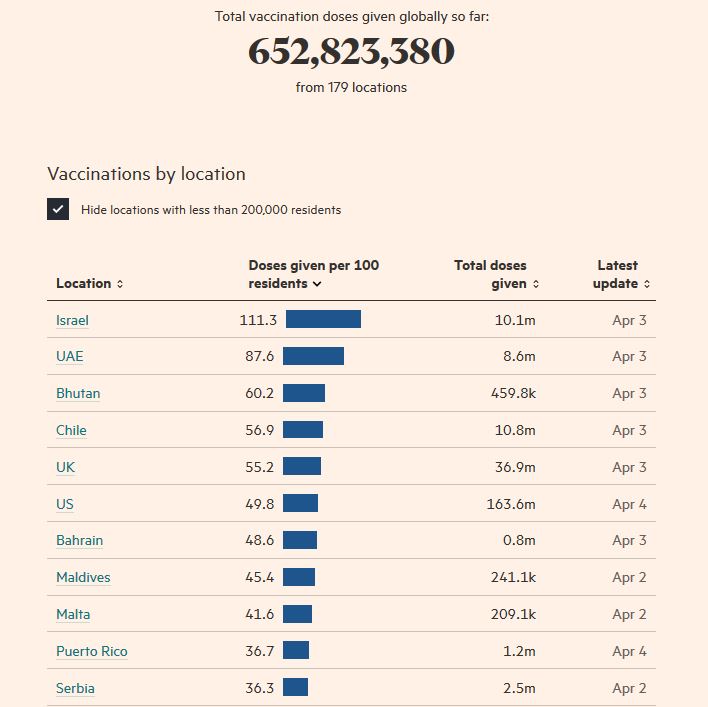Uncheck Hide locations with less than 200,000 residents
The image size is (708, 707).
58,209
